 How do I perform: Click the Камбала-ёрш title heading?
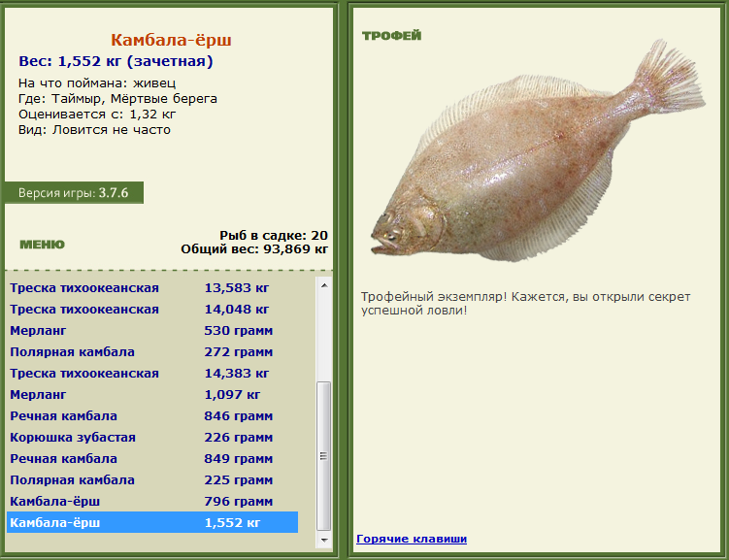[171, 40]
